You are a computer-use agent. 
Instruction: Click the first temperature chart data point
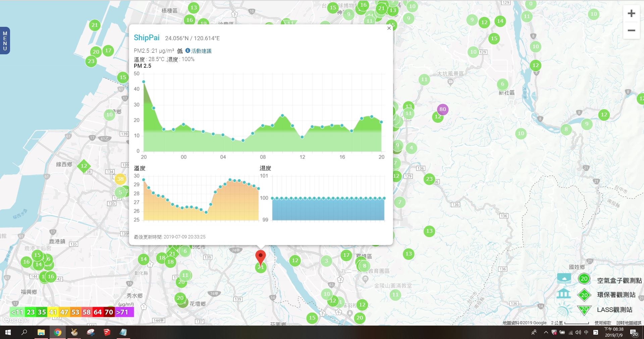(144, 180)
